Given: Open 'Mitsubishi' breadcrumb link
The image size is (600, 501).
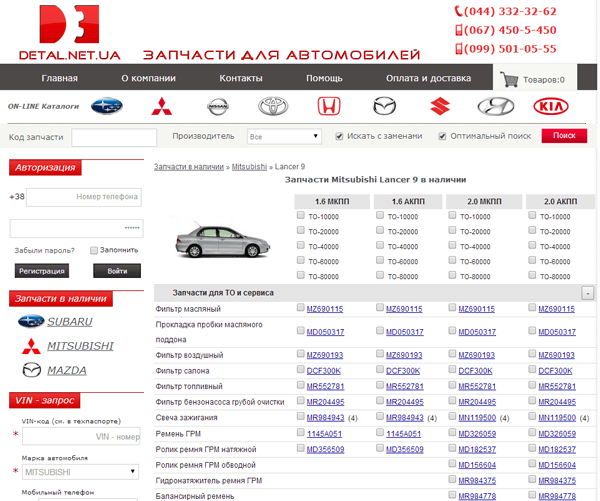Looking at the screenshot, I should point(249,167).
